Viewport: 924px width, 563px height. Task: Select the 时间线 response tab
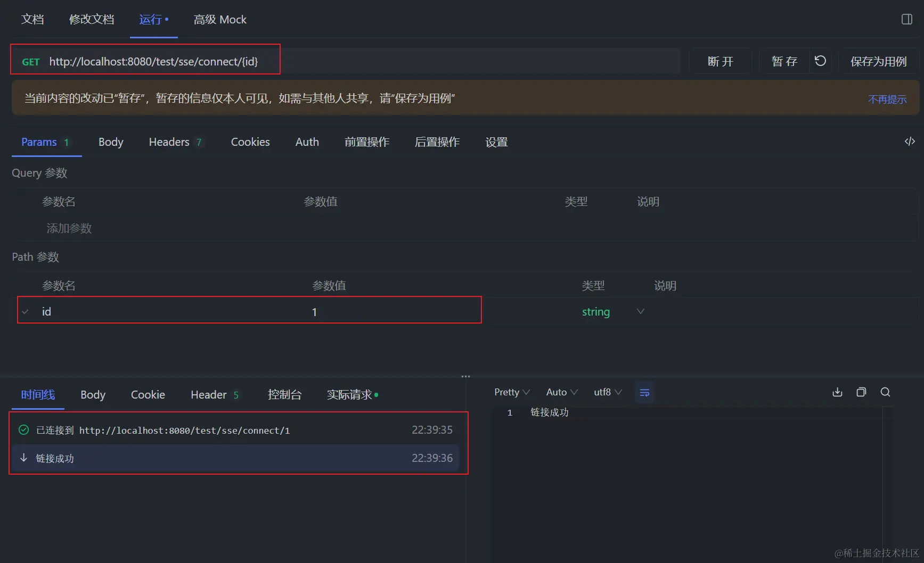coord(38,395)
